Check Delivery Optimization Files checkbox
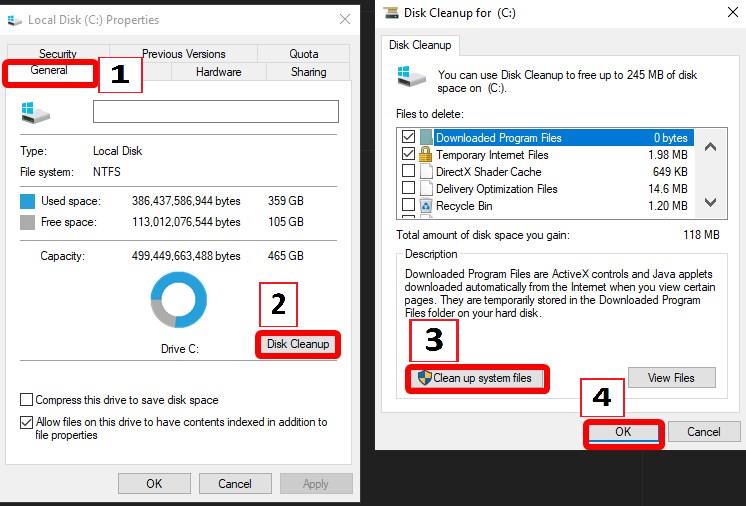 (408, 187)
